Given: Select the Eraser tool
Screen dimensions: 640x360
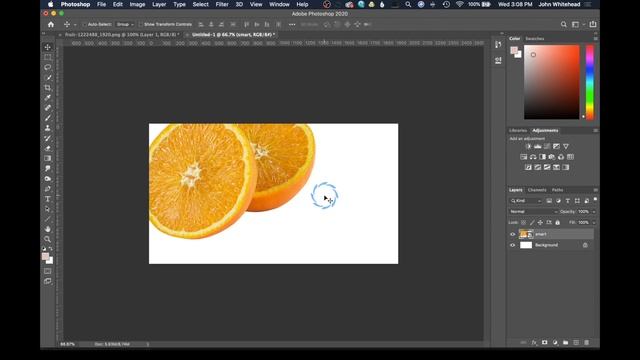Looking at the screenshot, I should click(48, 148).
